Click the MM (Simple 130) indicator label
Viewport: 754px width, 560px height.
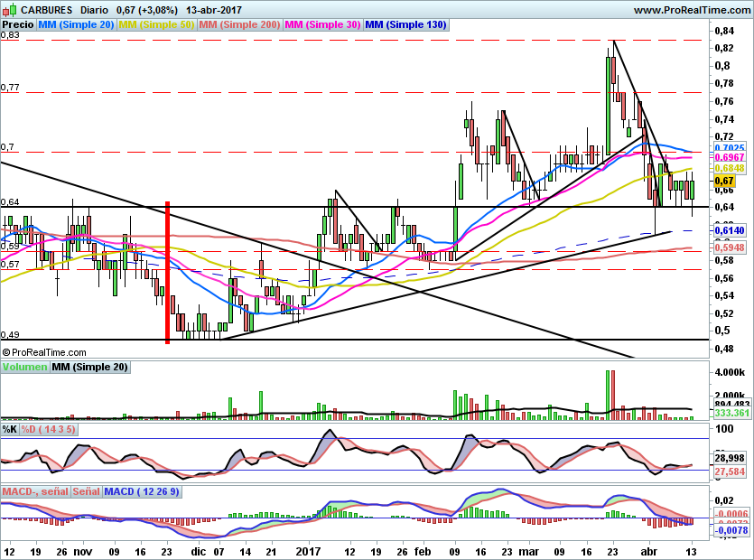pyautogui.click(x=405, y=25)
